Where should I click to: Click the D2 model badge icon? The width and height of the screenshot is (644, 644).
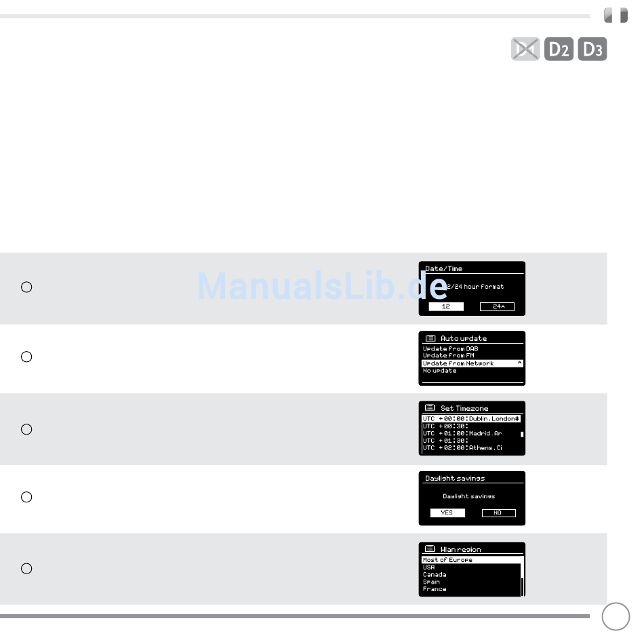[559, 49]
